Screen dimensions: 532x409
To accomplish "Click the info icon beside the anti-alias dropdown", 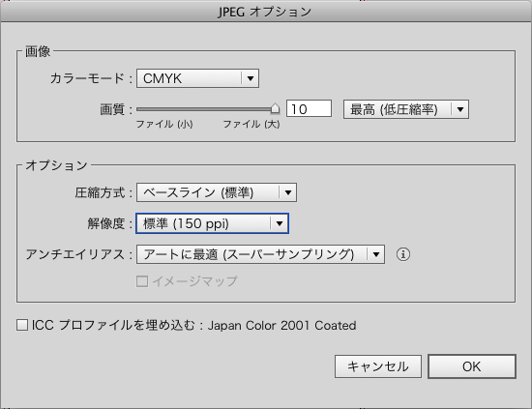I will [x=403, y=254].
